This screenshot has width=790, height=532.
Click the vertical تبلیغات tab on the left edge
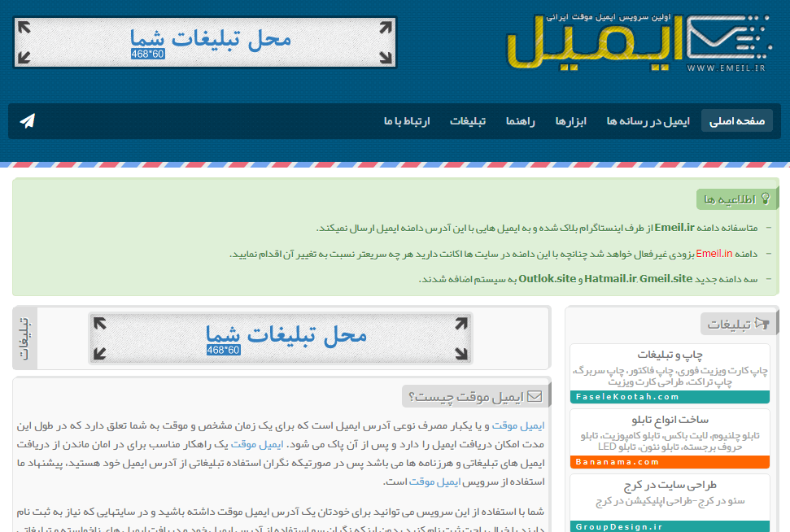[23, 338]
